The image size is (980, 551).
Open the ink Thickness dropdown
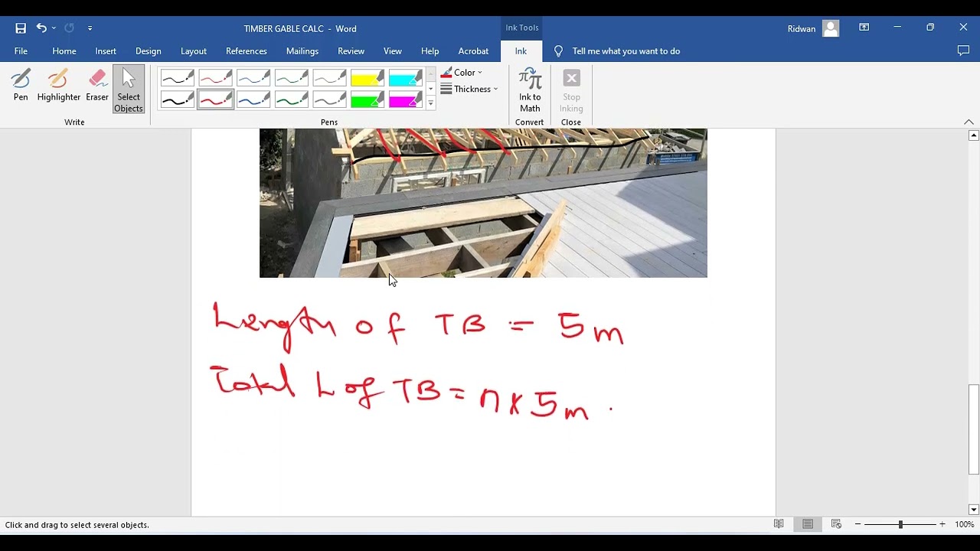click(469, 89)
